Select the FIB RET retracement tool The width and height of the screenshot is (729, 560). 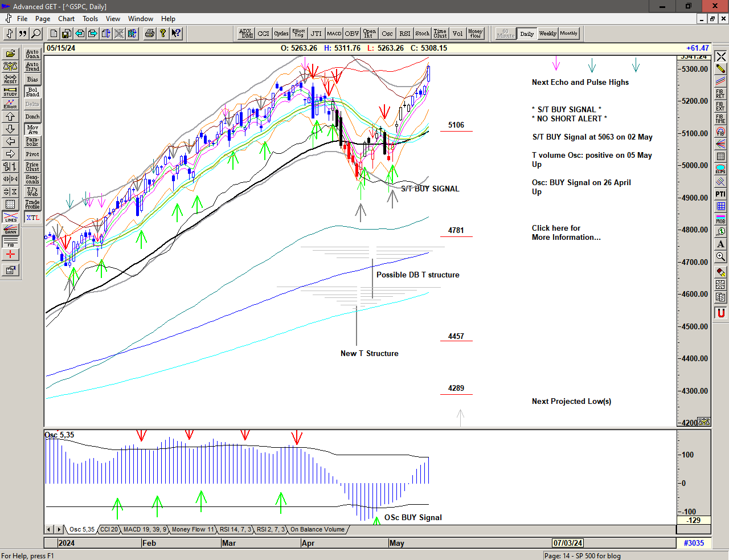coord(720,94)
